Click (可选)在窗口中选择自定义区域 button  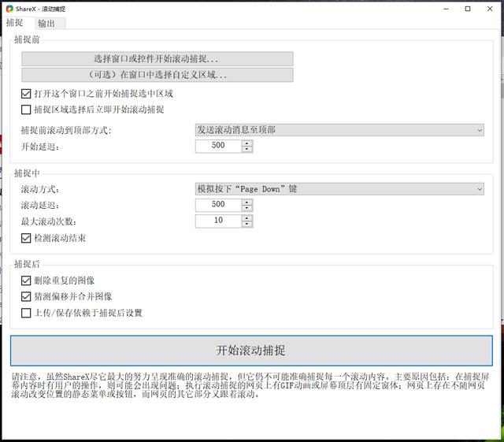point(157,75)
